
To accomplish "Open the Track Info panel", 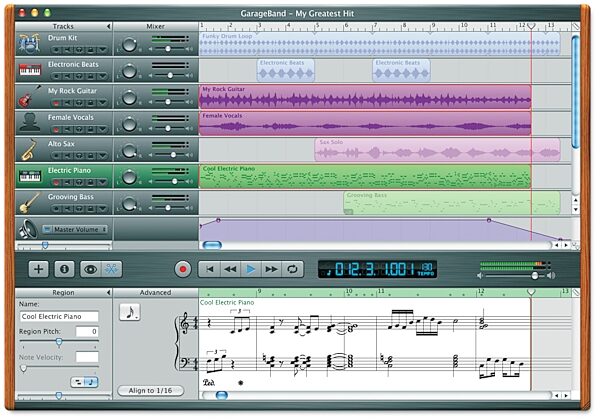I will (x=64, y=269).
